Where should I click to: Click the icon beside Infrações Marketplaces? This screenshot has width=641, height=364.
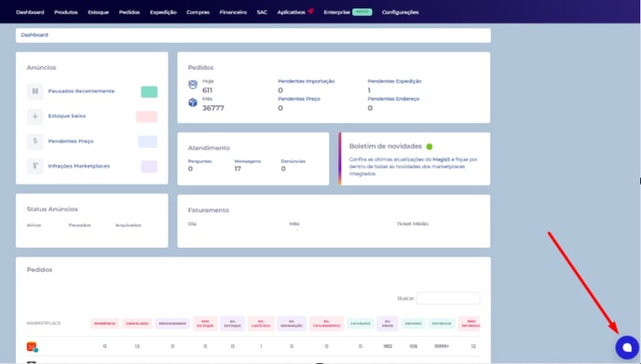pyautogui.click(x=35, y=166)
